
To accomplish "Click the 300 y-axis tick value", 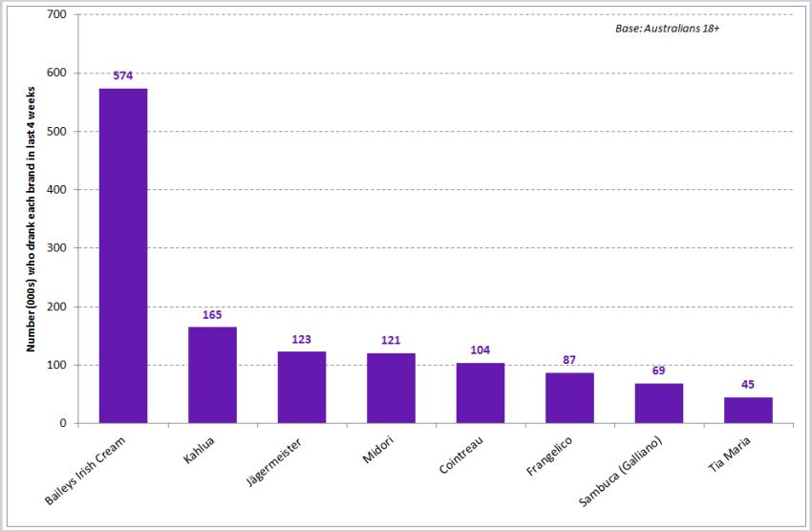I will 57,248.
